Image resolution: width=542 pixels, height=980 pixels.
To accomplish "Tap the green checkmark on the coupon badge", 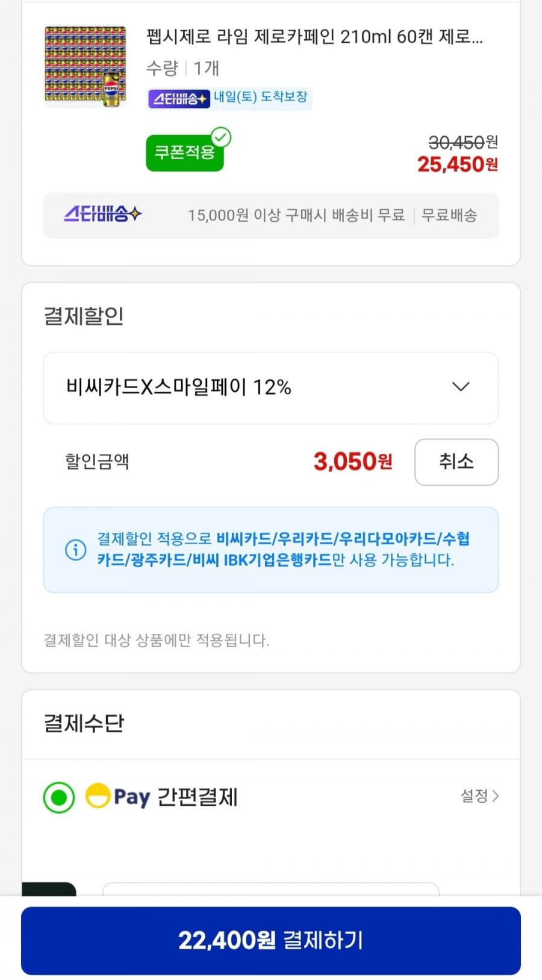I will (221, 137).
